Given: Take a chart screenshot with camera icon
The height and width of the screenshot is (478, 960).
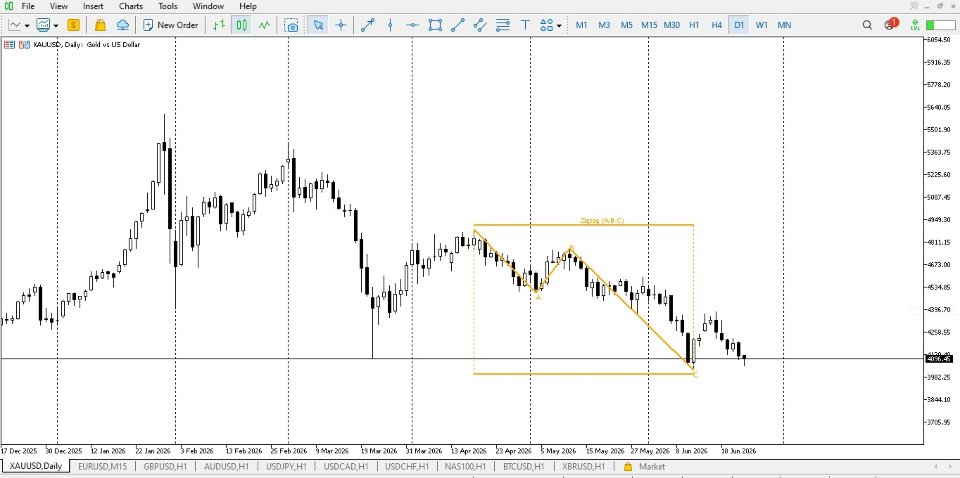Looking at the screenshot, I should click(292, 25).
